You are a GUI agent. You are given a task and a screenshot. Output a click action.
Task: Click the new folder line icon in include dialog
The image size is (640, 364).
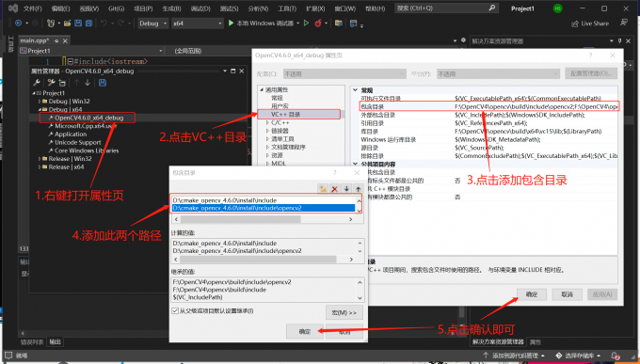click(x=323, y=189)
